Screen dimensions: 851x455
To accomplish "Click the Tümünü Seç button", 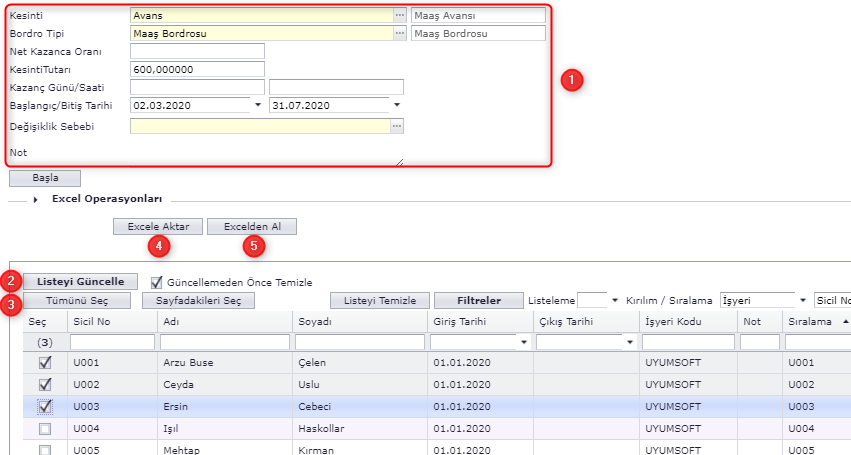I will (78, 300).
